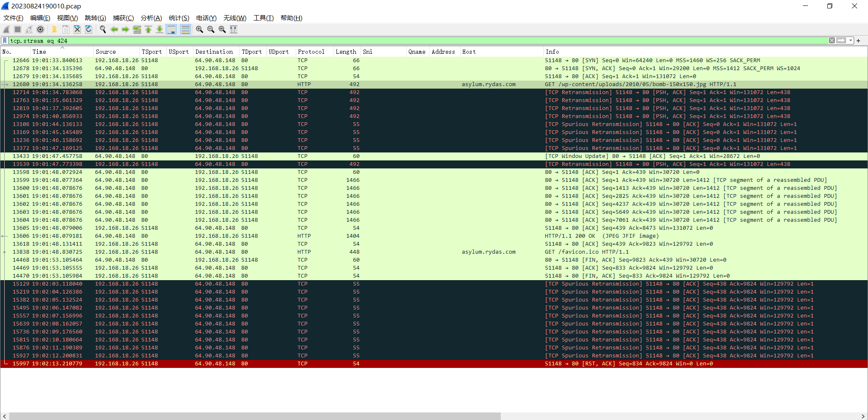Click the find packet magnifier icon
Image resolution: width=868 pixels, height=420 pixels.
[x=103, y=29]
